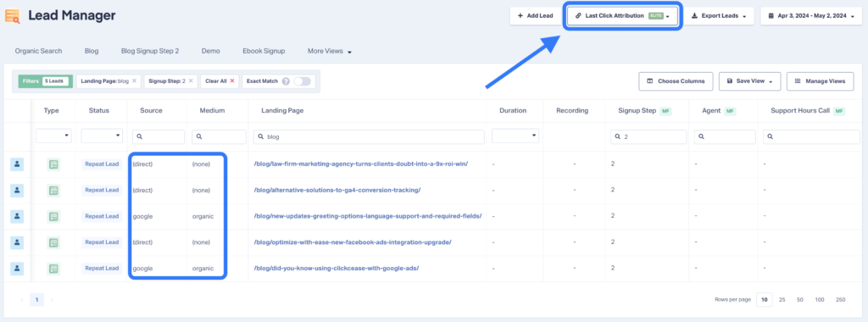Open the Status column filter dropdown
This screenshot has height=322, width=868.
pyautogui.click(x=102, y=136)
